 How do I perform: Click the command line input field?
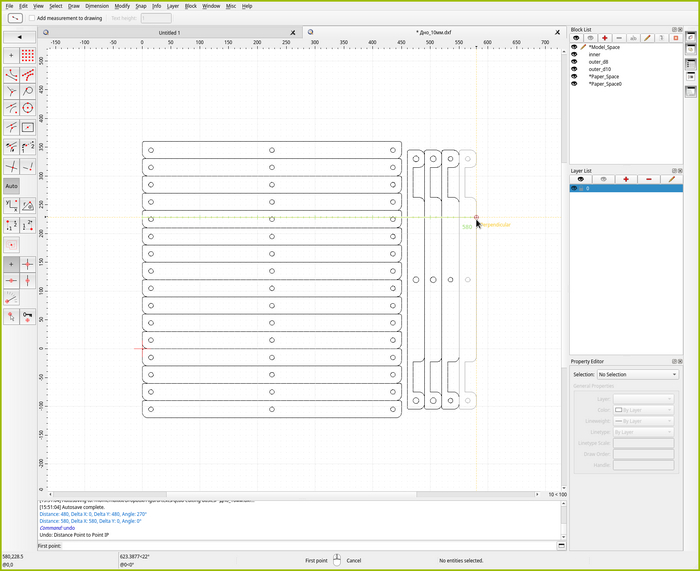(300, 546)
